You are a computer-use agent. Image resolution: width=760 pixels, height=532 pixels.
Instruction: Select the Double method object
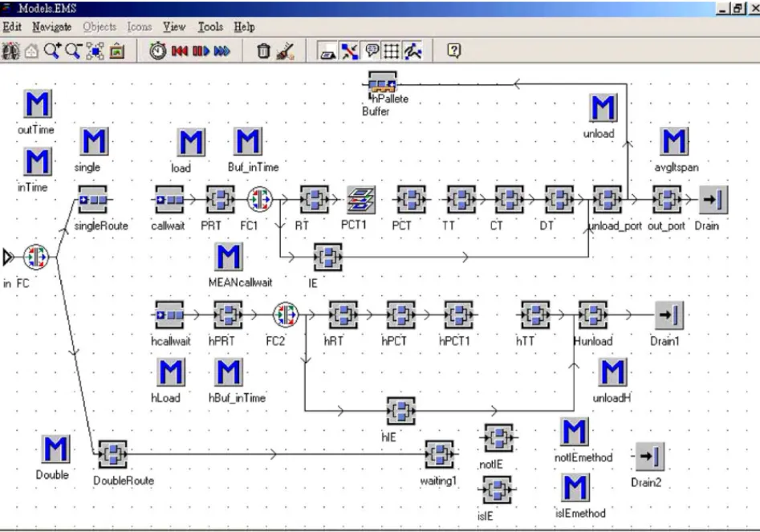[55, 449]
